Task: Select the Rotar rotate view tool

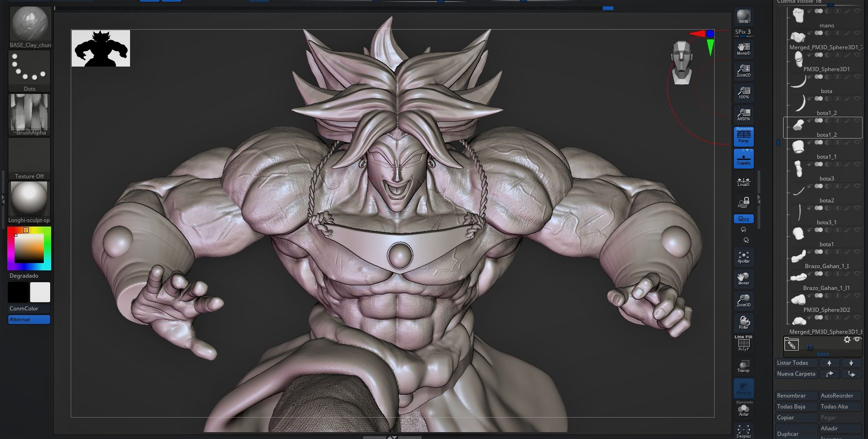Action: (x=743, y=322)
